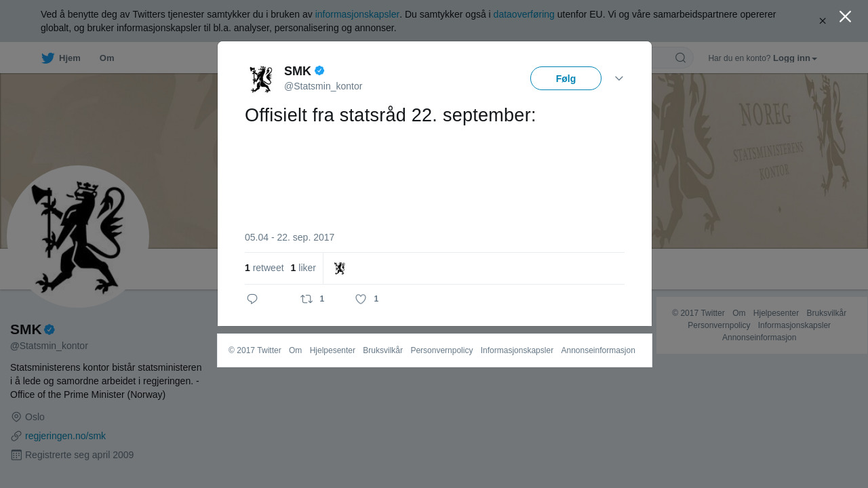Close the tweet overlay with the large X

pyautogui.click(x=845, y=16)
